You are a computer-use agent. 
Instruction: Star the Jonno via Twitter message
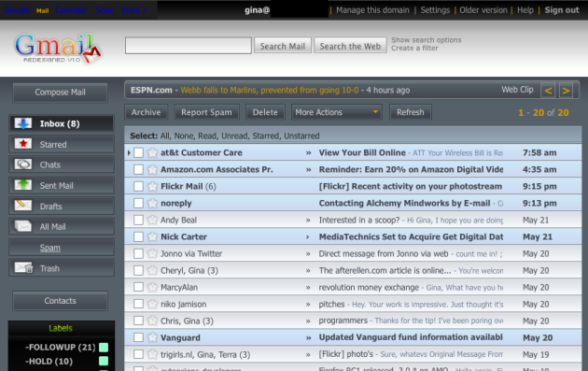(152, 253)
